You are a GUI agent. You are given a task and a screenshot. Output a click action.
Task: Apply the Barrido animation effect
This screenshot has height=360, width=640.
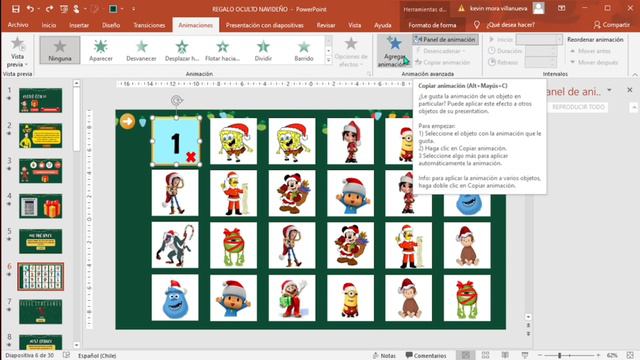(x=304, y=50)
